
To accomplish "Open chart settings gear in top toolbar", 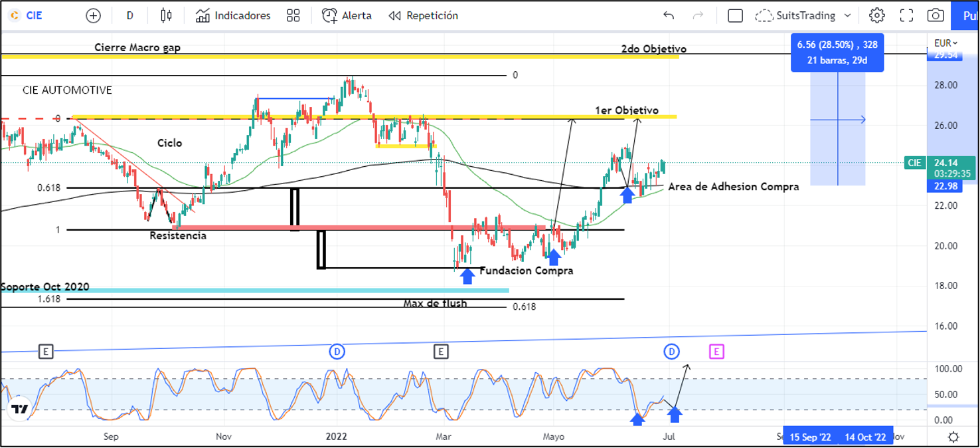I will coord(877,15).
